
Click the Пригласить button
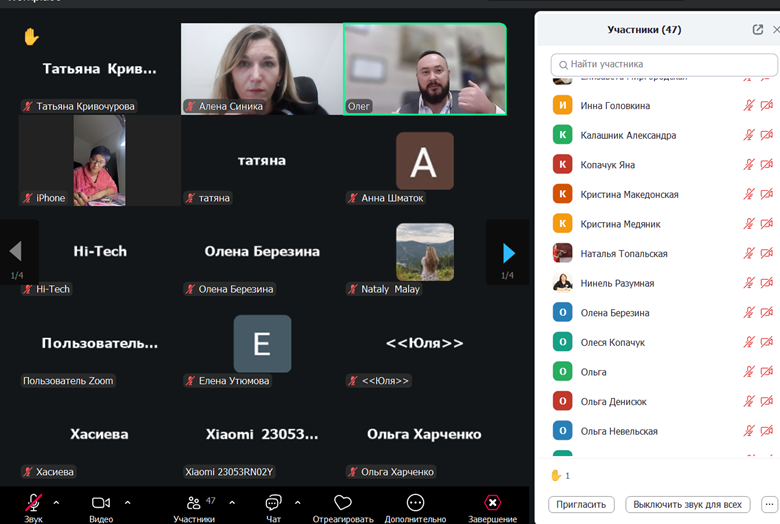581,505
